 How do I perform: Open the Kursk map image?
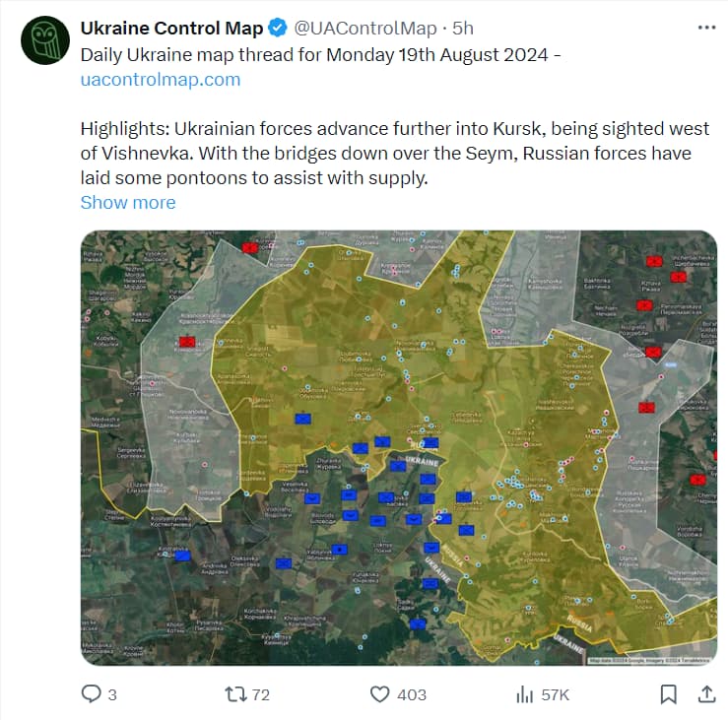(399, 447)
